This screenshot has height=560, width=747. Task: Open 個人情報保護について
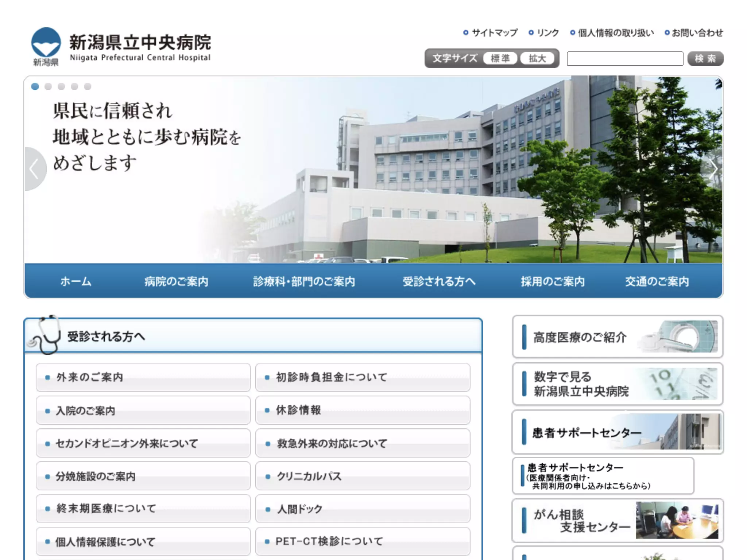143,541
